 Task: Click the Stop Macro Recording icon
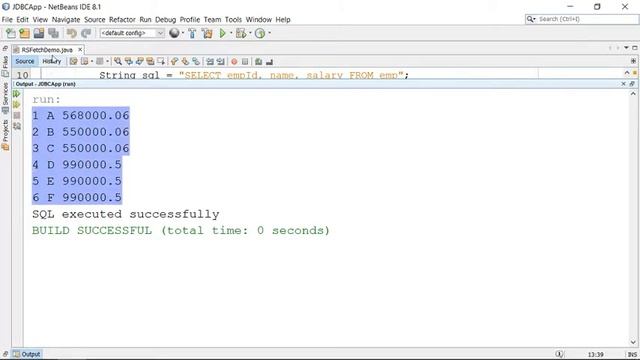245,62
